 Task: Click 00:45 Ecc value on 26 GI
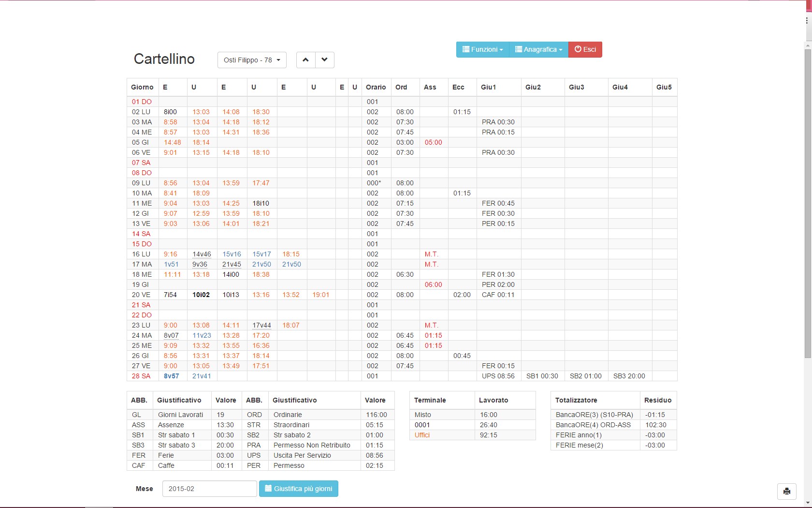[x=462, y=356]
